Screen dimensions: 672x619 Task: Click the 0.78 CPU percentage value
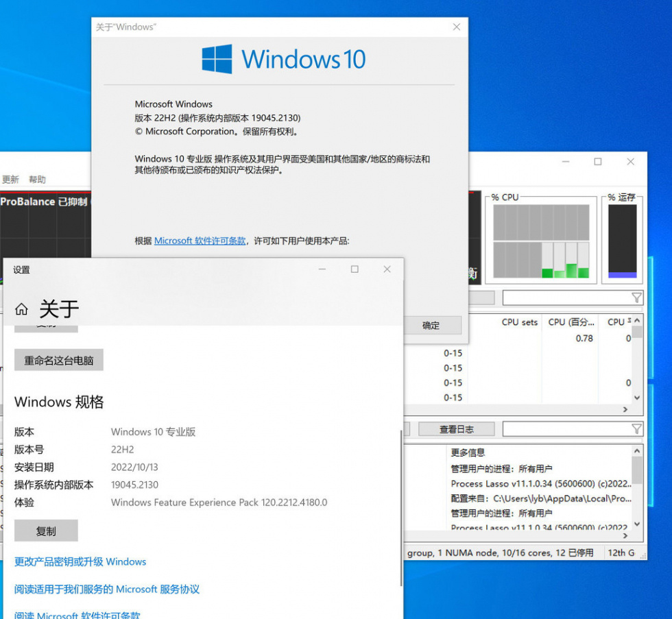tap(584, 339)
